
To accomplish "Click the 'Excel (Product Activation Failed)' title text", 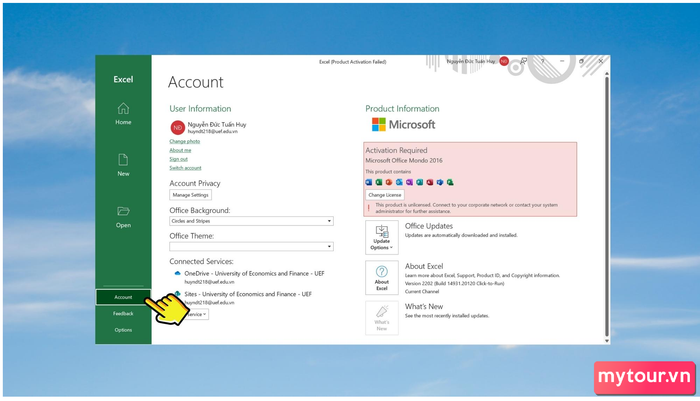I will (x=353, y=62).
